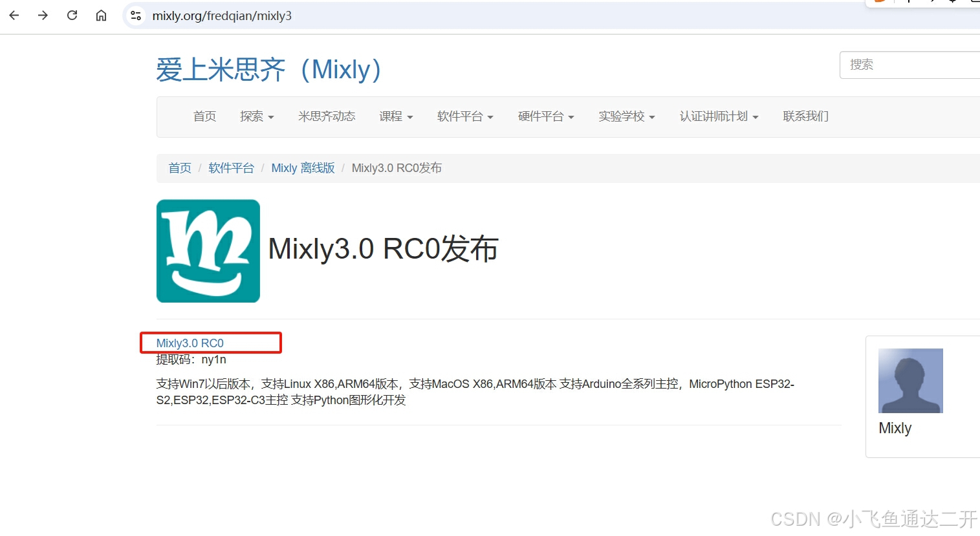The height and width of the screenshot is (536, 980).
Task: Select the Mixly3.0 RC0发布 page heading
Action: click(383, 249)
